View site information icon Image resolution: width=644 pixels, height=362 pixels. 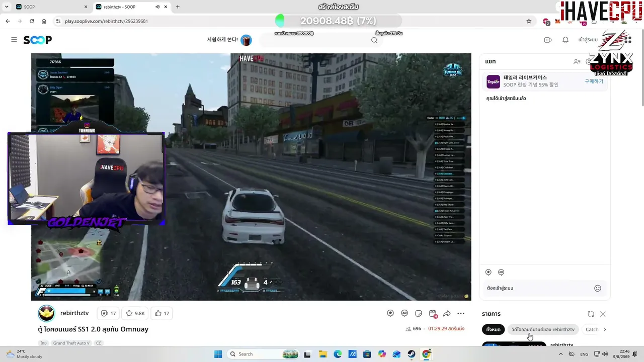58,21
